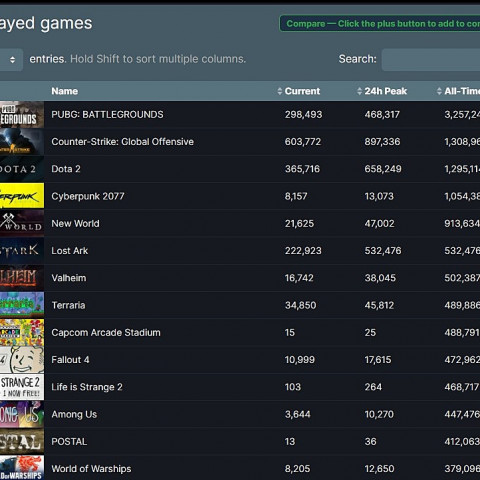Click 24h peak value 17,615
This screenshot has height=480, width=480.
[378, 360]
